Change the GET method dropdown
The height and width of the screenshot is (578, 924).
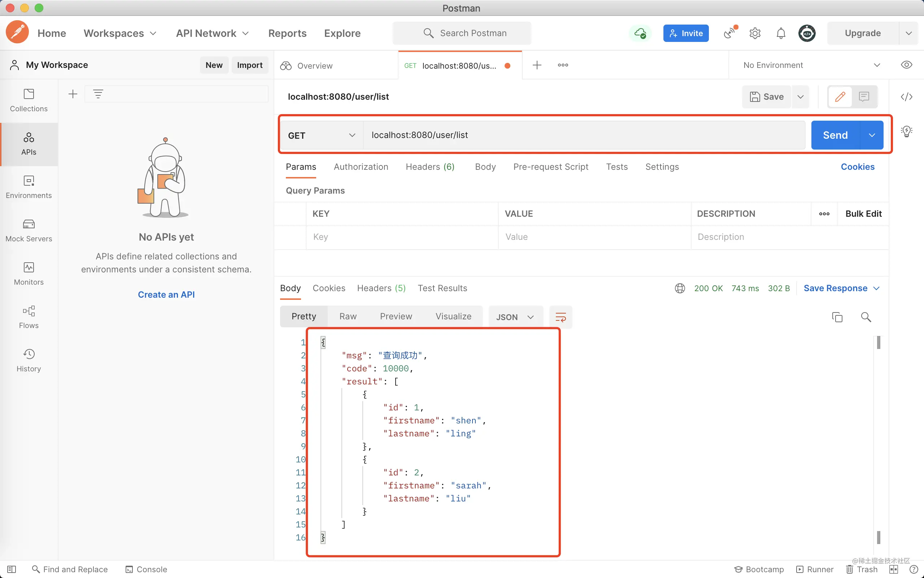point(322,135)
